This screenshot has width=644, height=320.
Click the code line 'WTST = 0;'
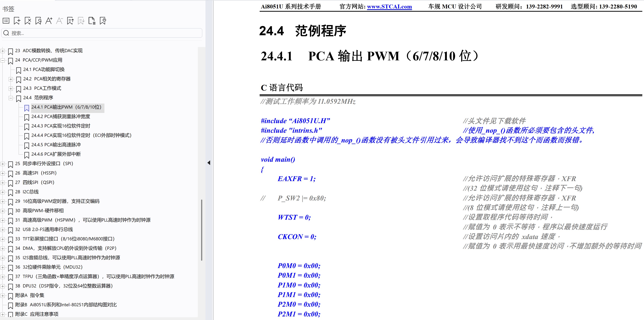click(x=294, y=217)
